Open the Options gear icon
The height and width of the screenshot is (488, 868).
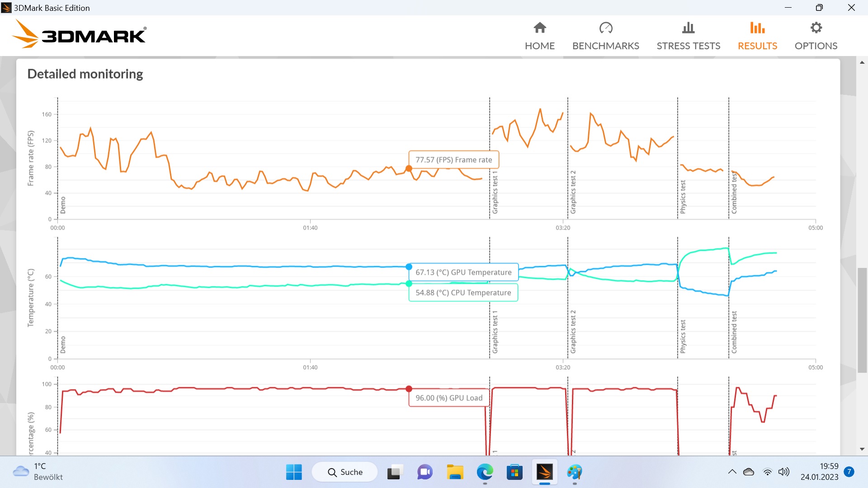pyautogui.click(x=816, y=28)
